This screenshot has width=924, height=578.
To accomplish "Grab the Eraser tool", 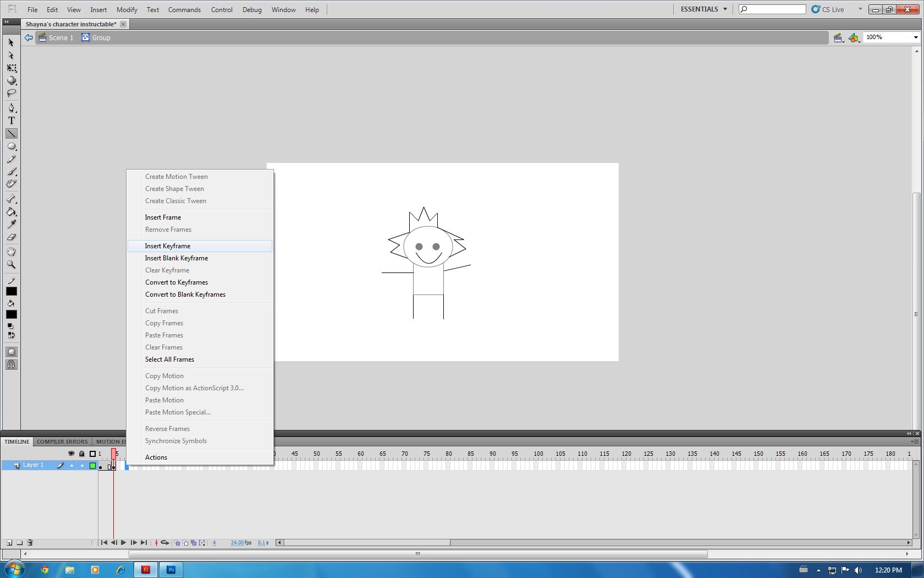I will 11,238.
